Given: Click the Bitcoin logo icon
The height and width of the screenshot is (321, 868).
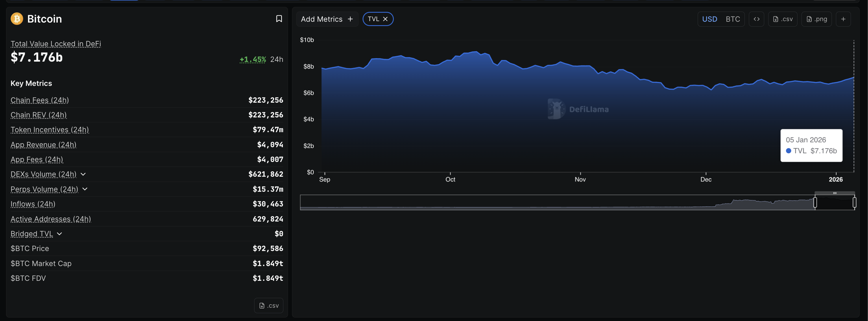Looking at the screenshot, I should (16, 19).
